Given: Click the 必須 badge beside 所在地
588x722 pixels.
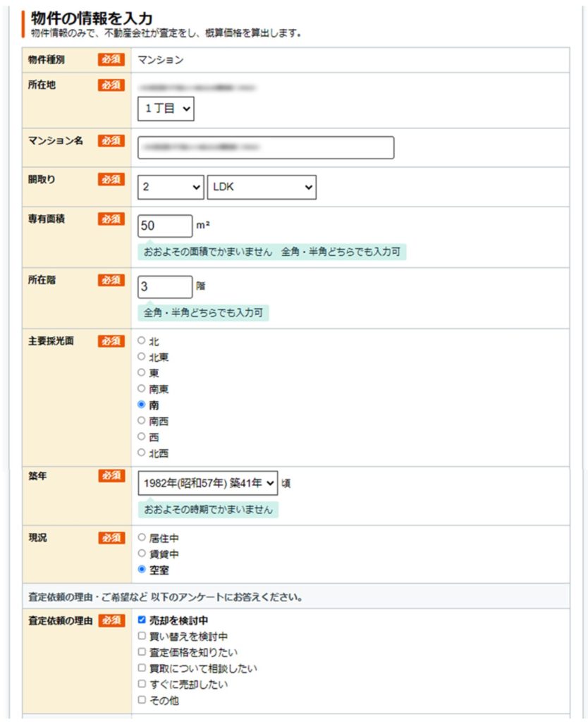Looking at the screenshot, I should pos(111,85).
